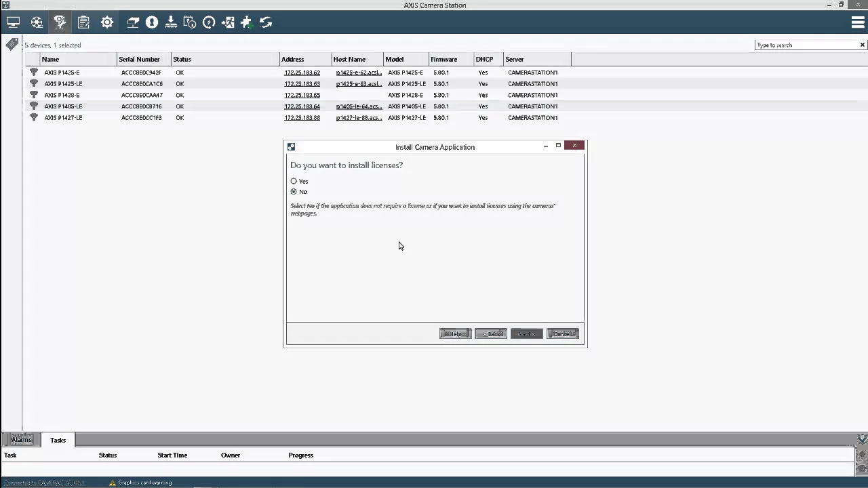Click the Assign IP address toolbar icon

click(x=133, y=22)
